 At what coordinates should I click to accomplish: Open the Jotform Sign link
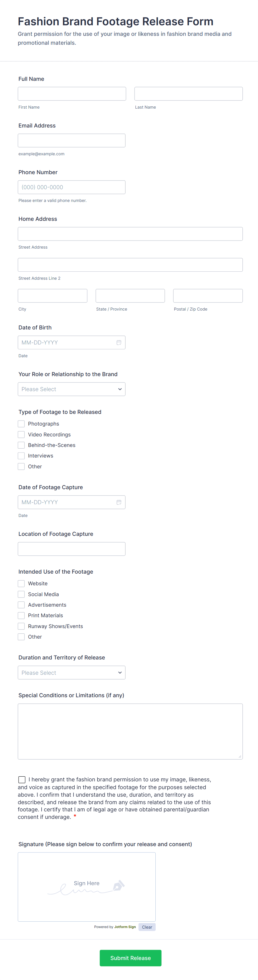click(125, 927)
